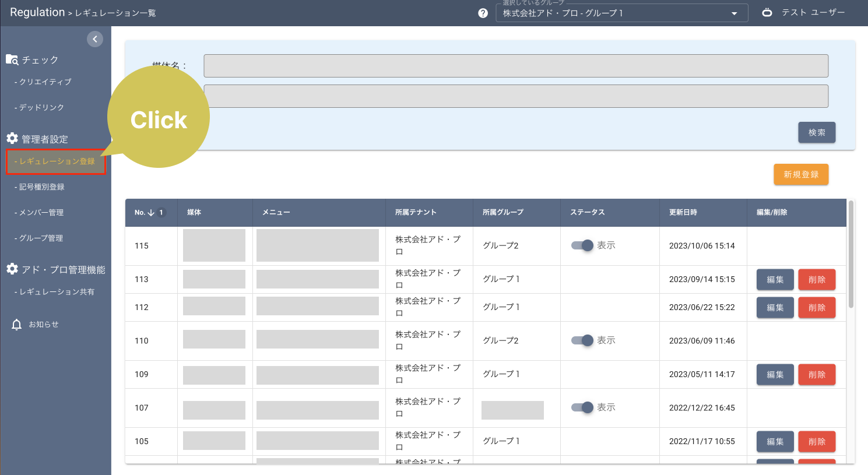This screenshot has width=868, height=475.
Task: Collapse the sidebar with the chevron button
Action: [95, 39]
